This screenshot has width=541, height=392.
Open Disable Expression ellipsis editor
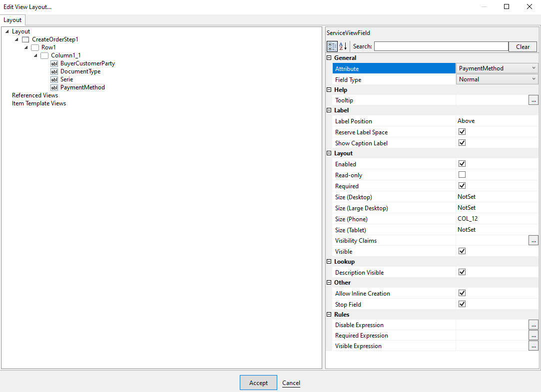click(x=534, y=325)
